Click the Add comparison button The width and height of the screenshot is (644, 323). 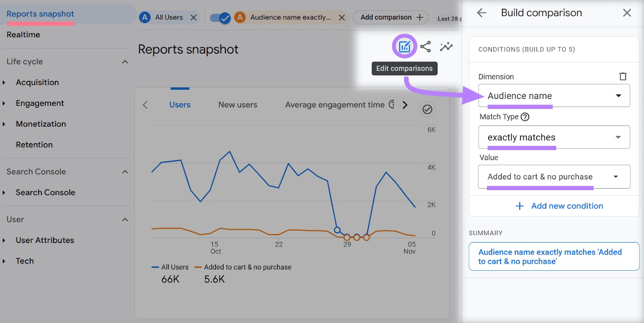pyautogui.click(x=391, y=17)
